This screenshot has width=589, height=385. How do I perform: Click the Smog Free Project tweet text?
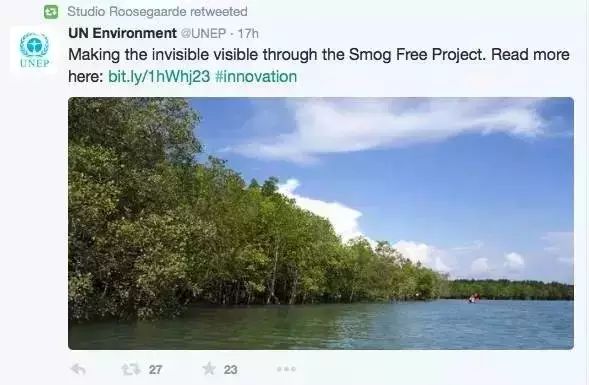pyautogui.click(x=319, y=66)
